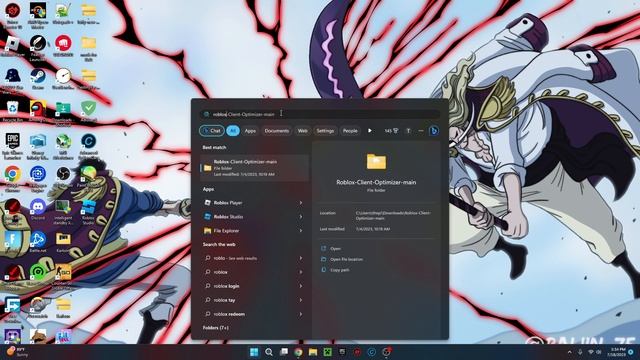Expand Roblox Studio result chevron
640x360 pixels.
(x=301, y=217)
